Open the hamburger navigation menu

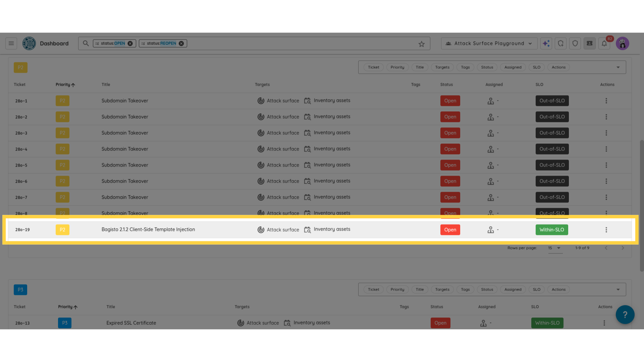point(11,43)
